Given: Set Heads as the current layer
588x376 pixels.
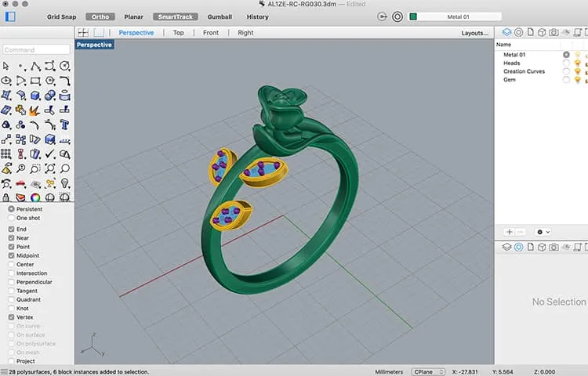Looking at the screenshot, I should (566, 63).
